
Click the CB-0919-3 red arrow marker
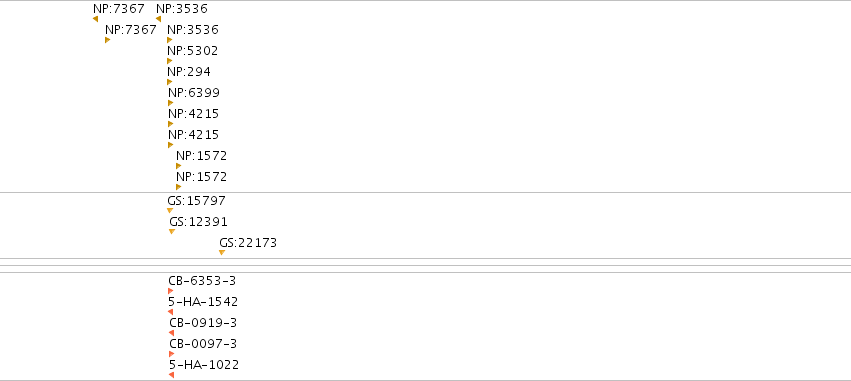(x=172, y=333)
